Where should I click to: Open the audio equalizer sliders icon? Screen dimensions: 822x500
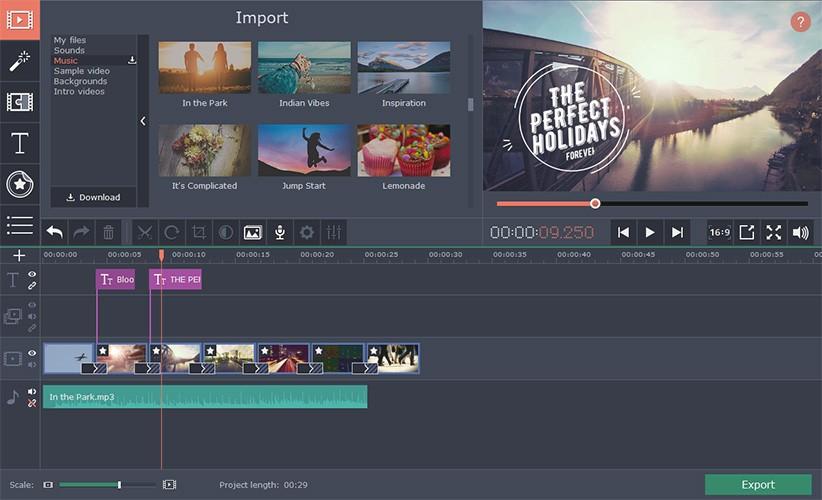334,232
